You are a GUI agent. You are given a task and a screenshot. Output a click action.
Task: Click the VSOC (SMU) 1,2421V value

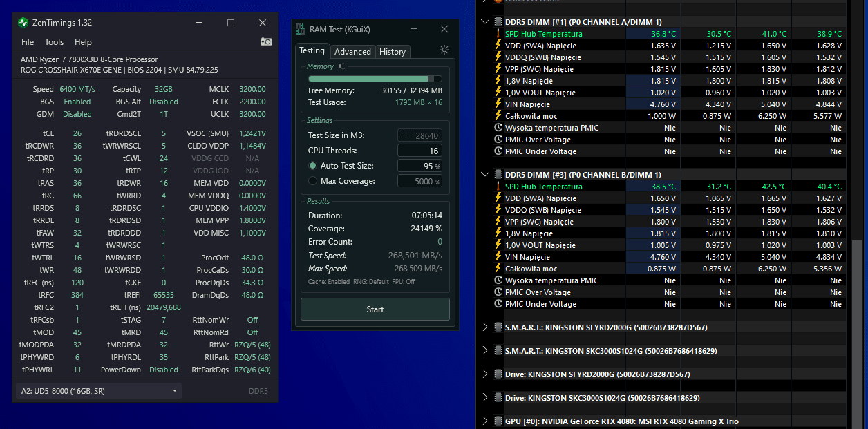(252, 133)
